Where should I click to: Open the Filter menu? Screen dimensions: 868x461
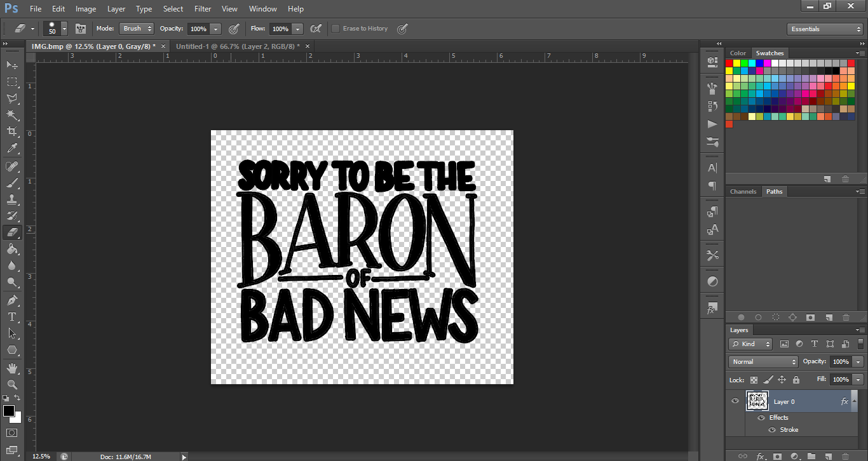coord(203,9)
